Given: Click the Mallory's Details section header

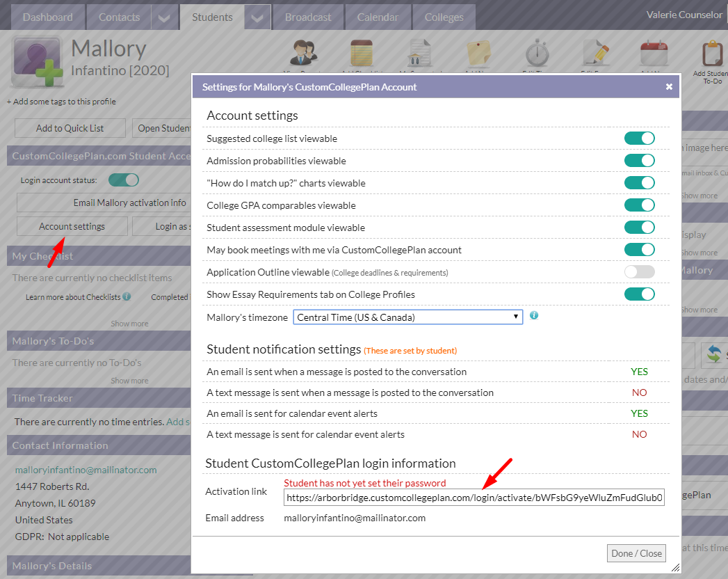Looking at the screenshot, I should pos(99,566).
